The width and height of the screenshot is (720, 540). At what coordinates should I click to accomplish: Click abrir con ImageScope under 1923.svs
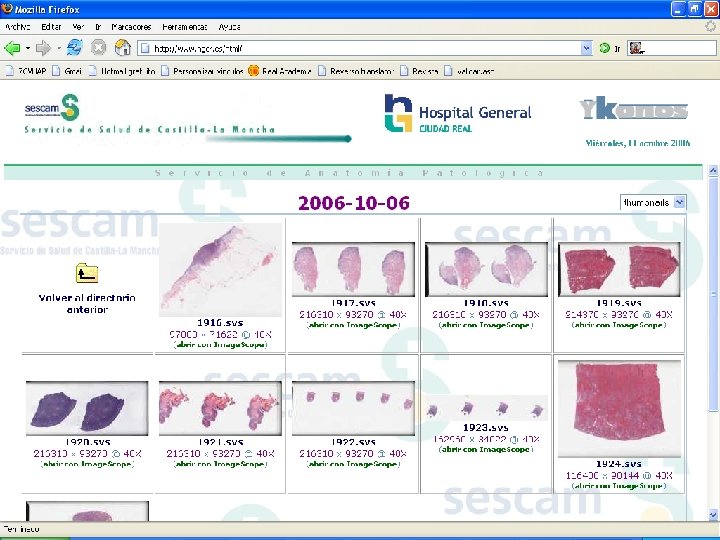[x=486, y=450]
